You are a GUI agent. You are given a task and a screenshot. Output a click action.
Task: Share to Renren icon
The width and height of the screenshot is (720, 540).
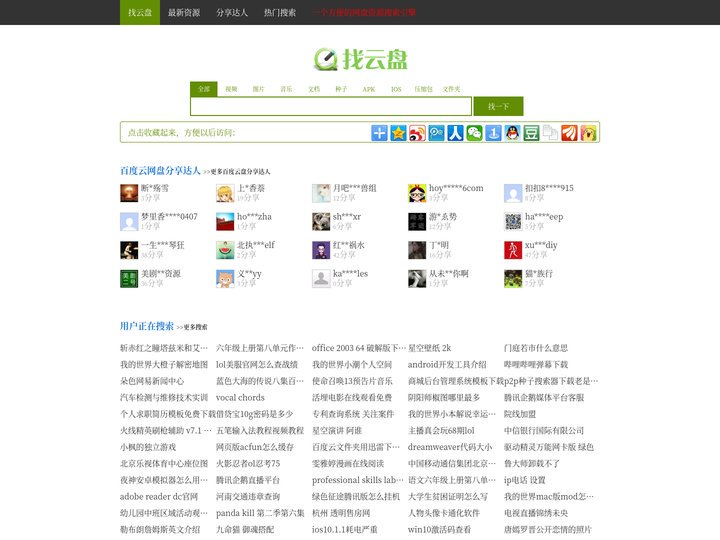point(455,133)
